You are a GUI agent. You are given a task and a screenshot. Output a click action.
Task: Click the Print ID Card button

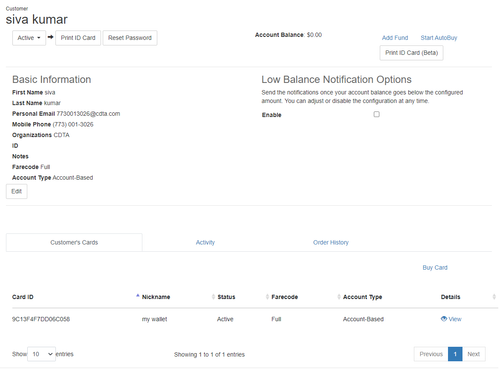[78, 38]
